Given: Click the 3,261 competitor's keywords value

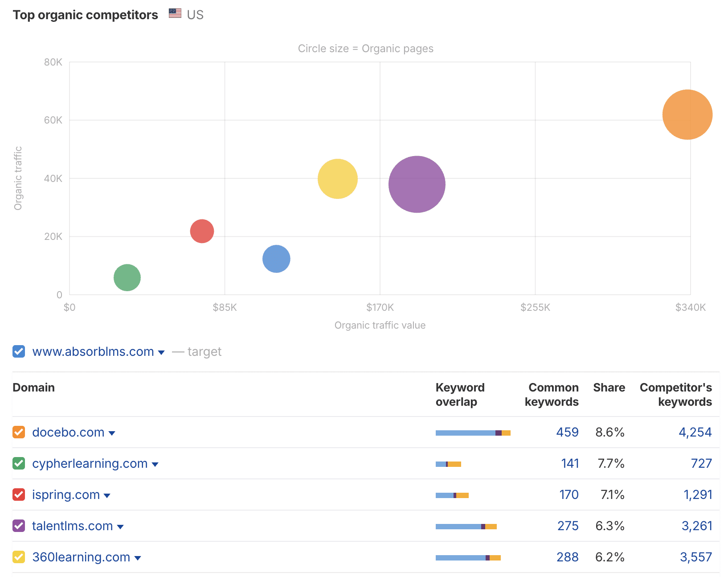Looking at the screenshot, I should (696, 526).
